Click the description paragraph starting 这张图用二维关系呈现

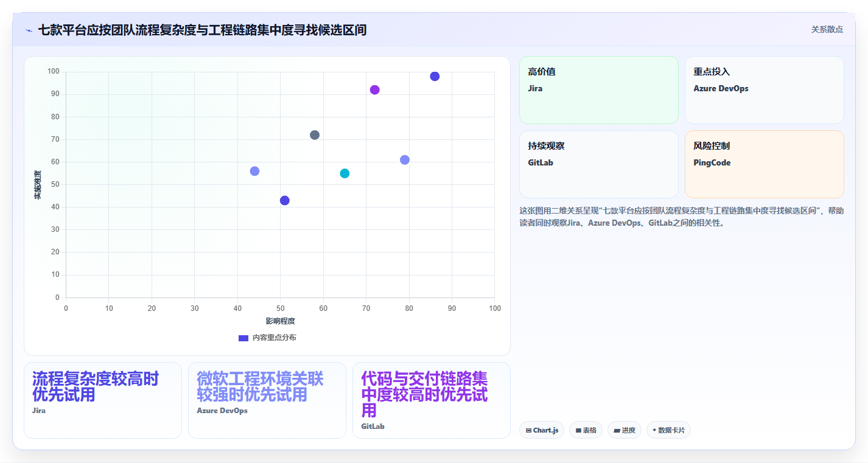[681, 217]
